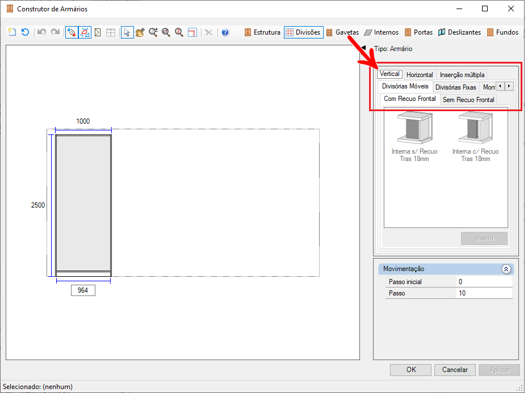Choose the zoom window magnifier icon
This screenshot has width=532, height=393.
coord(166,32)
